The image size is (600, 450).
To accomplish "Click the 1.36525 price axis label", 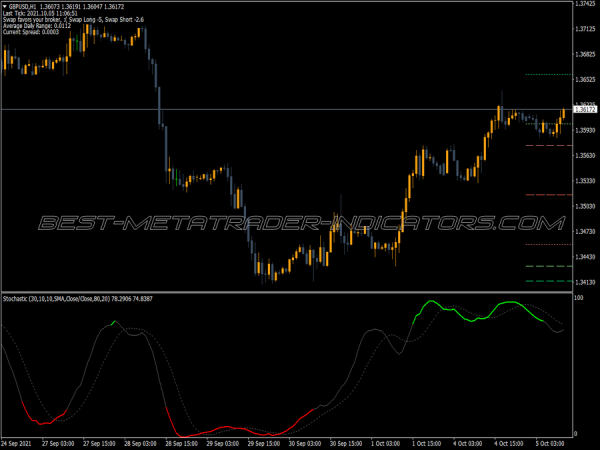I will [585, 79].
